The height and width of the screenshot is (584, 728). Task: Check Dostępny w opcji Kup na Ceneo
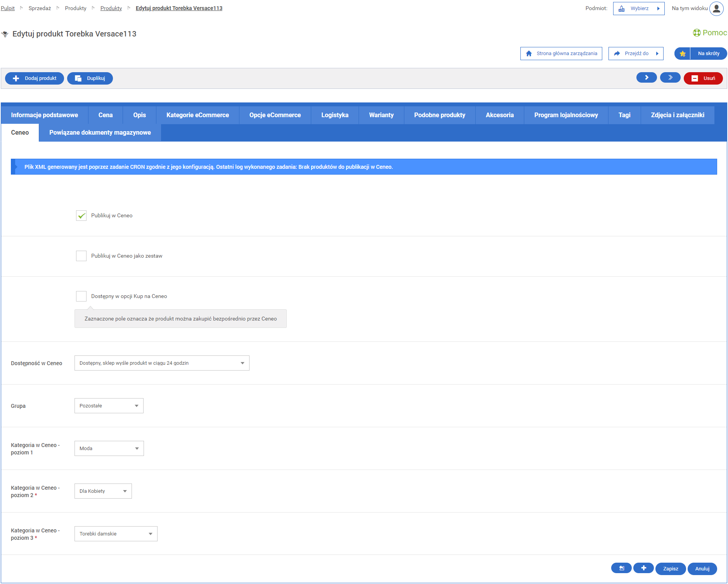pos(81,296)
